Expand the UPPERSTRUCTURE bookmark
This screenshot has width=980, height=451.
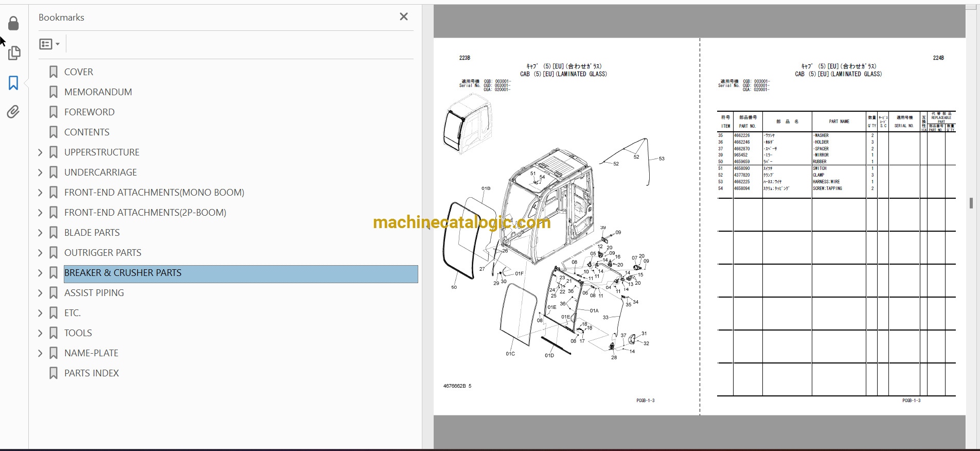click(40, 152)
